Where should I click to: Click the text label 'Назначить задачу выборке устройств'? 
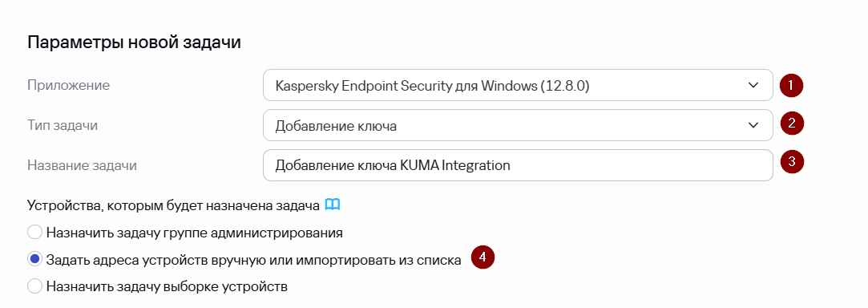pos(168,286)
